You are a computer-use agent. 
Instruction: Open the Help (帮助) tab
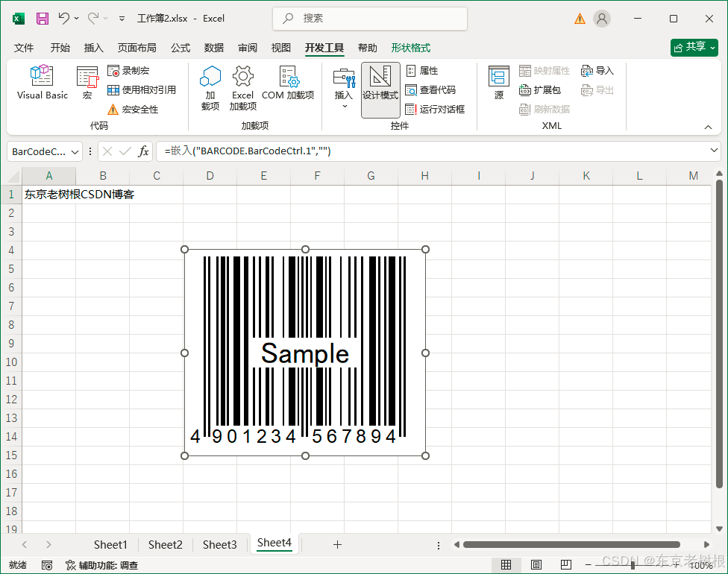tap(367, 48)
